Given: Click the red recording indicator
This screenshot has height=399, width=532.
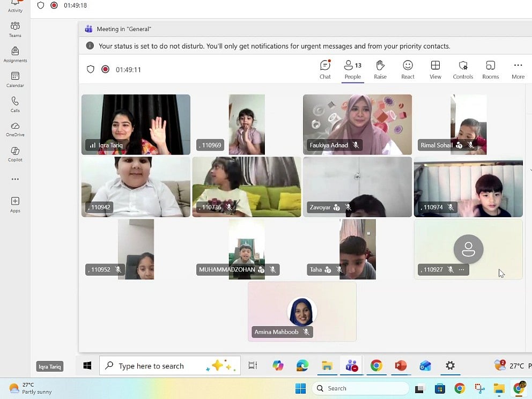Looking at the screenshot, I should [106, 69].
